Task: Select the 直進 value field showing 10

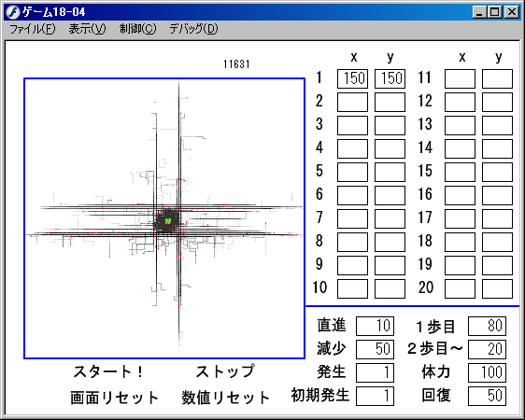Action: (x=375, y=326)
